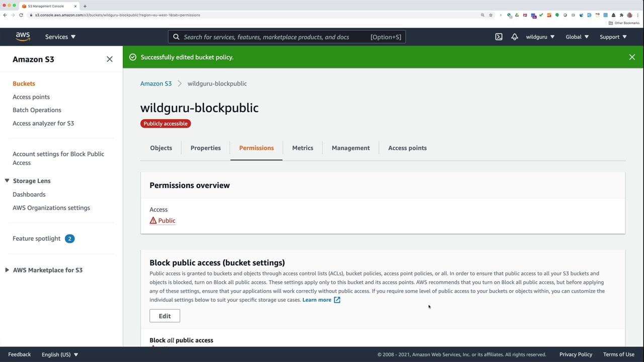Open Access points in sidebar
Screen dimensions: 644x362
point(31,97)
